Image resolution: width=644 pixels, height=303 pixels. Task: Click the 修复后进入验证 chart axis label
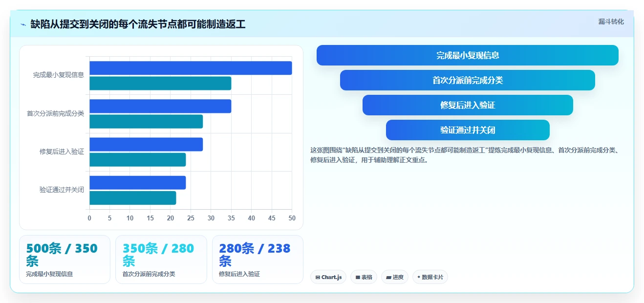point(62,151)
